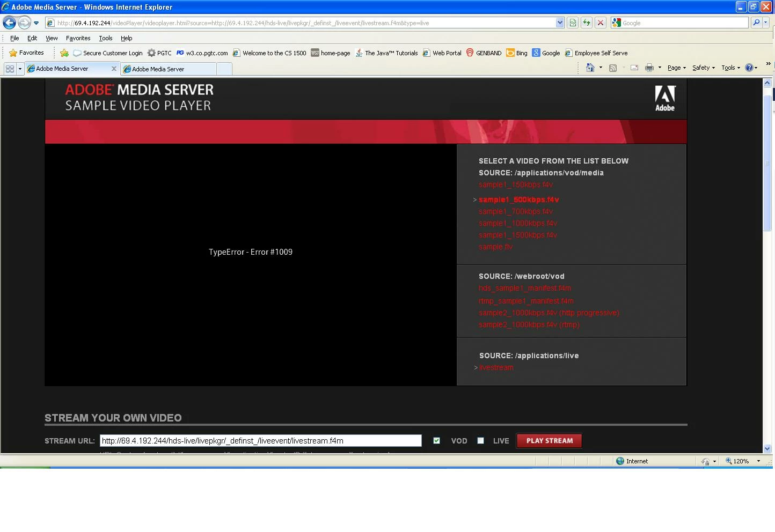Click Add to Favorites Bar icon
775x532 pixels.
(x=64, y=53)
